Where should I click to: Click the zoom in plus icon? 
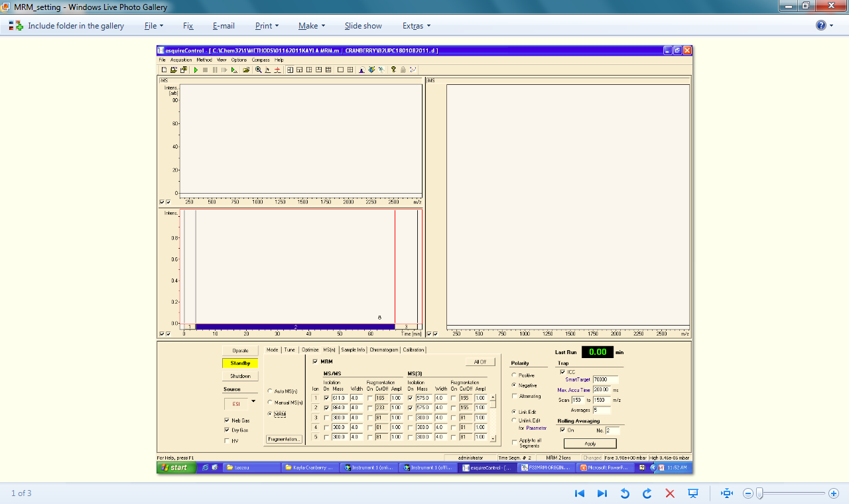pyautogui.click(x=834, y=493)
